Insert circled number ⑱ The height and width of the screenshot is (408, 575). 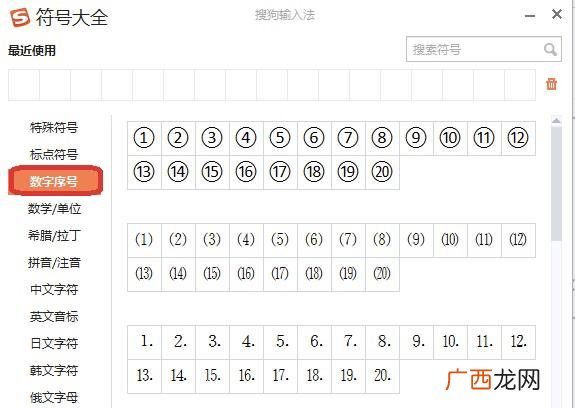(x=314, y=172)
